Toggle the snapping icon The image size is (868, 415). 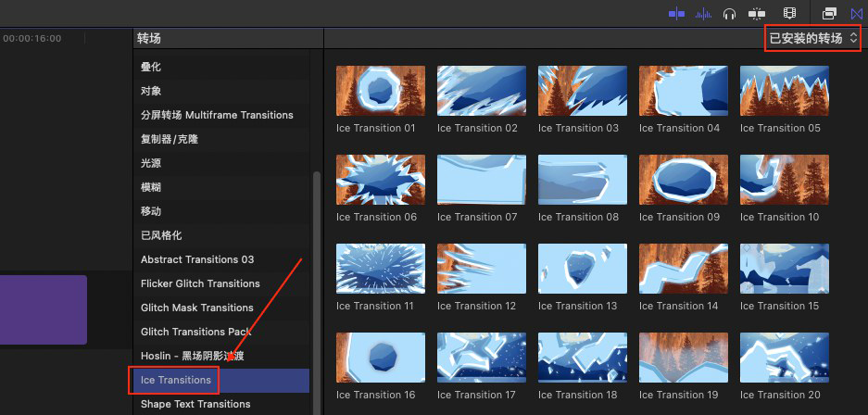[757, 13]
